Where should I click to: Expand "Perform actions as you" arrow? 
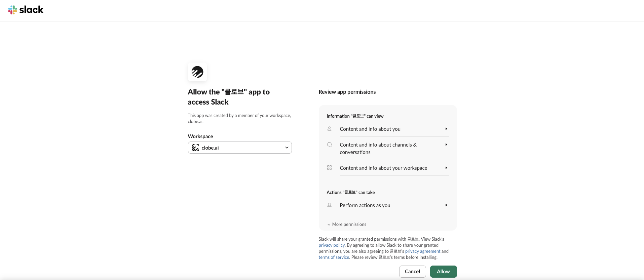point(446,205)
